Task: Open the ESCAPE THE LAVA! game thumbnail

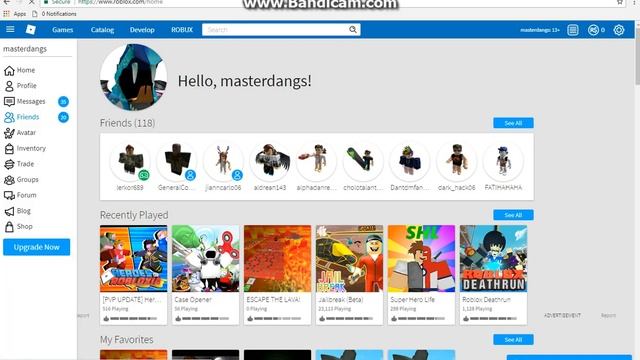Action: tap(278, 258)
